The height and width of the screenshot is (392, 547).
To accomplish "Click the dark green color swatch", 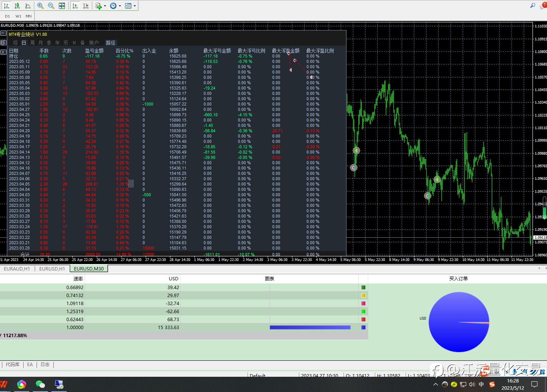I will click(x=363, y=287).
